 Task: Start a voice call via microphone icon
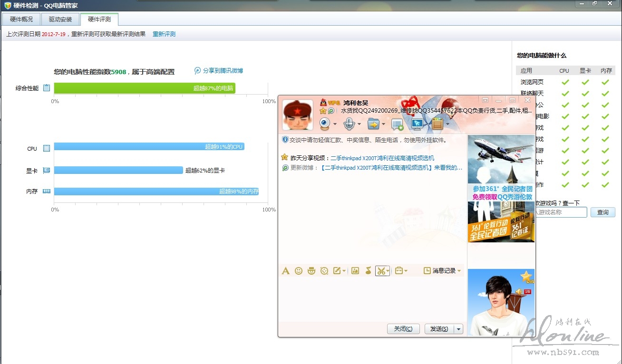pyautogui.click(x=349, y=124)
